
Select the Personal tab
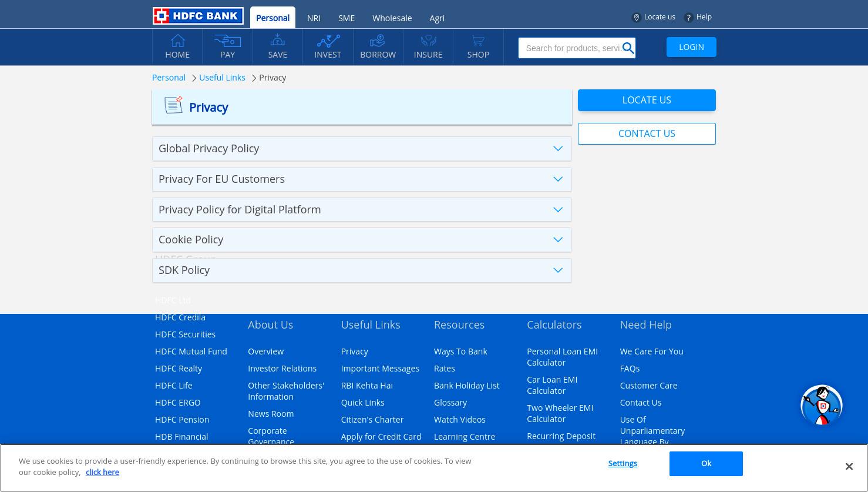272,18
